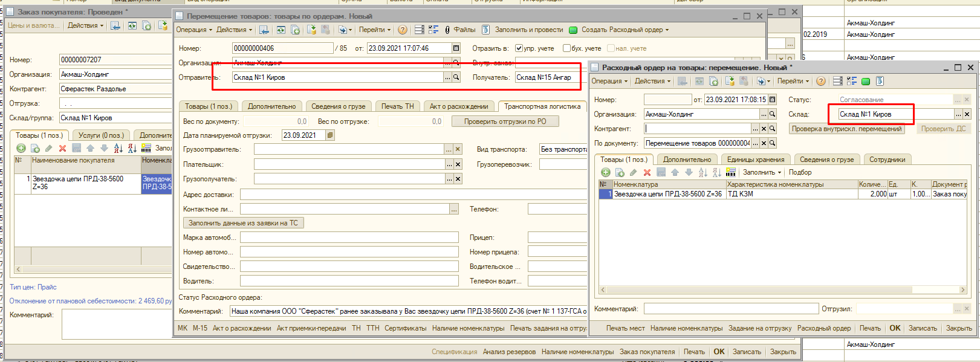Click barcode scanner icon in Расходный ордер Товары toolbar
The height and width of the screenshot is (362, 980).
[730, 172]
